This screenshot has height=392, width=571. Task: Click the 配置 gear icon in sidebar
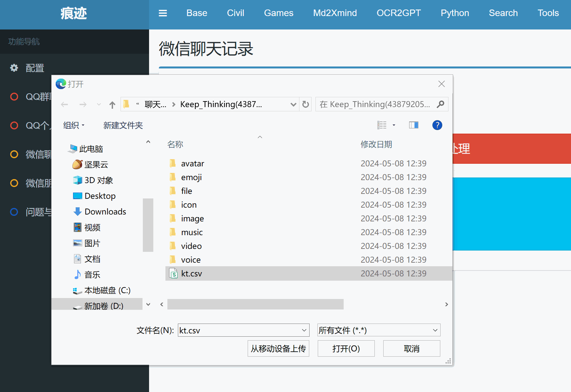point(14,68)
